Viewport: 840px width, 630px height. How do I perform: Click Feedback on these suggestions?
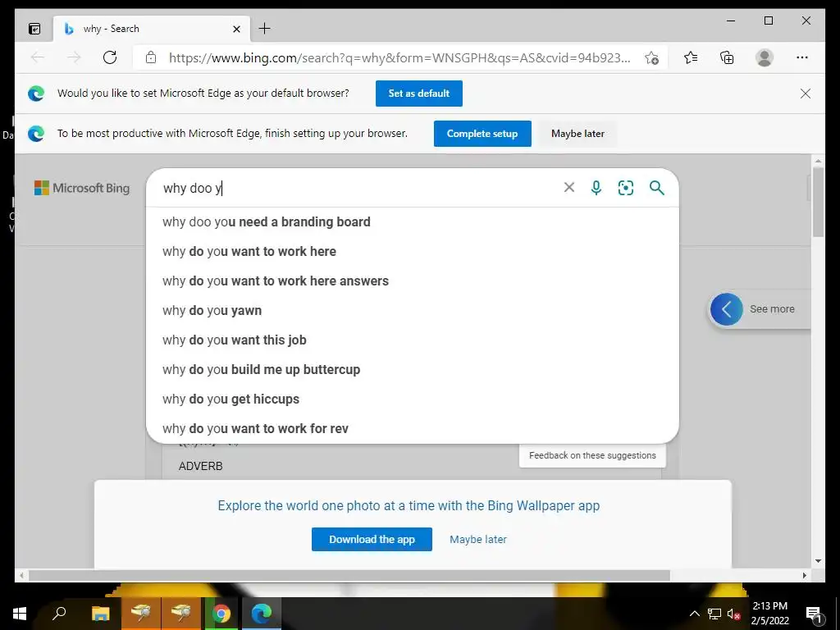592,455
